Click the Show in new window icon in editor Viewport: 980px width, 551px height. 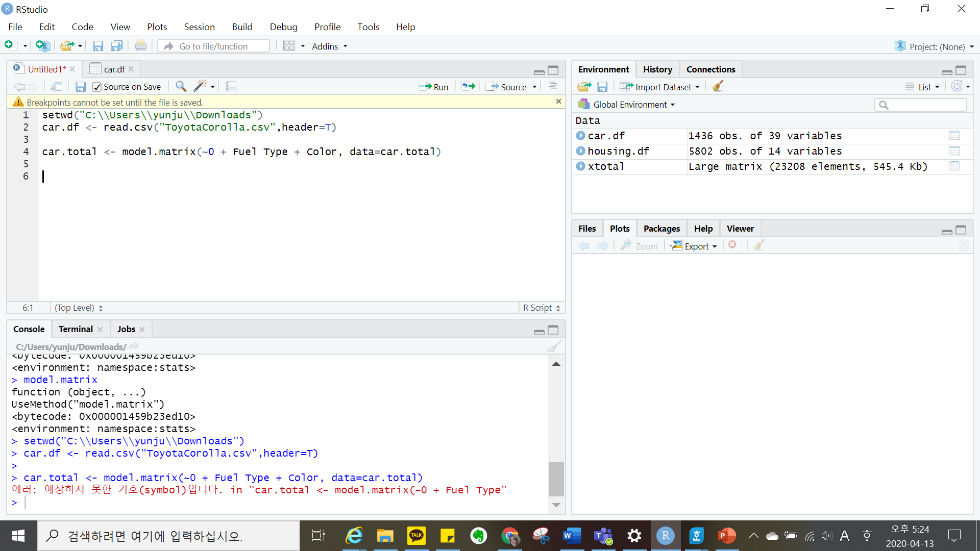(57, 87)
